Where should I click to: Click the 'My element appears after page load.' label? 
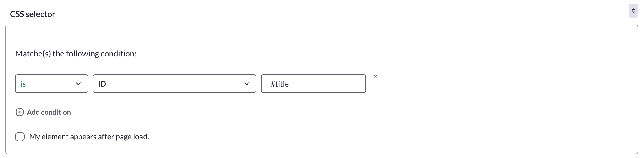pos(89,137)
